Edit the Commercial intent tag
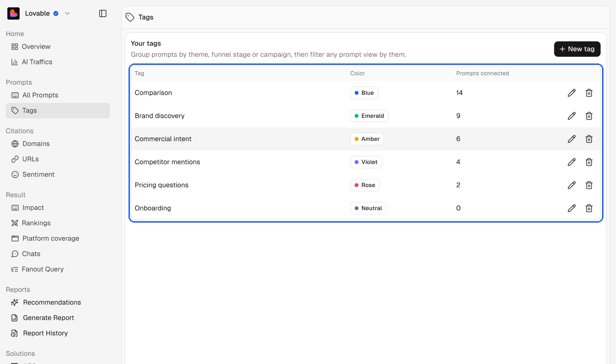The height and width of the screenshot is (364, 616). point(572,139)
